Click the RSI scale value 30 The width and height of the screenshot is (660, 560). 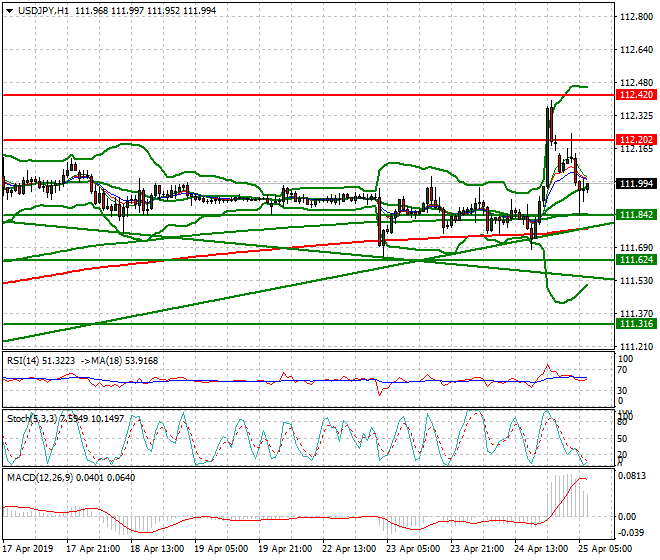pyautogui.click(x=622, y=391)
